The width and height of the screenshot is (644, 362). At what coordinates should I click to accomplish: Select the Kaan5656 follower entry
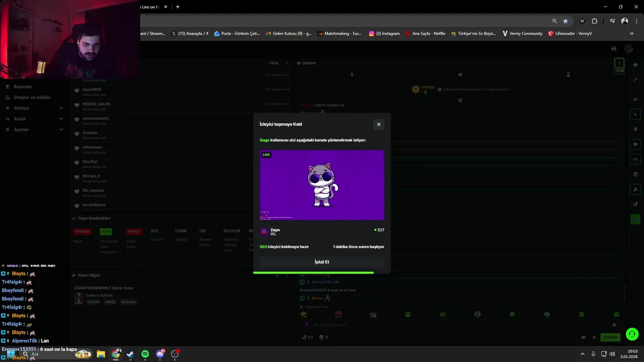click(181, 92)
